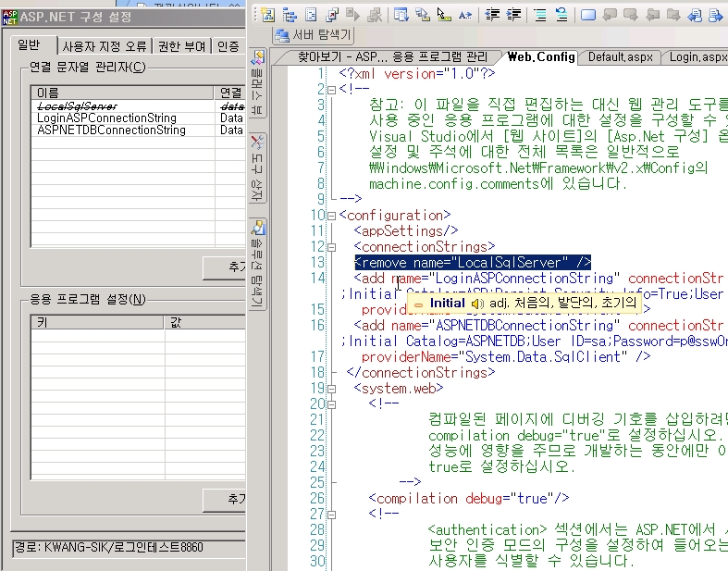Image resolution: width=728 pixels, height=571 pixels.
Task: Switch to 찾아보기 - ASP 응용 프로그램 관리 tab
Action: 392,57
